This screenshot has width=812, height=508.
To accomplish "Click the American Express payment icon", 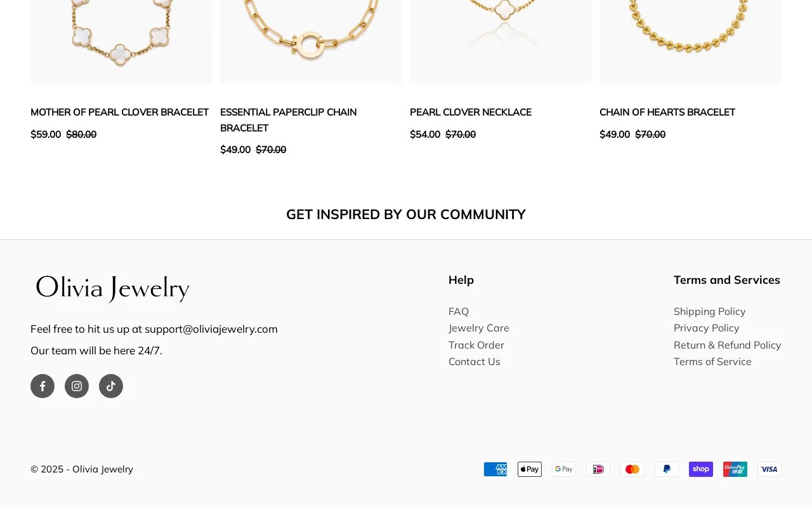I will (x=495, y=469).
